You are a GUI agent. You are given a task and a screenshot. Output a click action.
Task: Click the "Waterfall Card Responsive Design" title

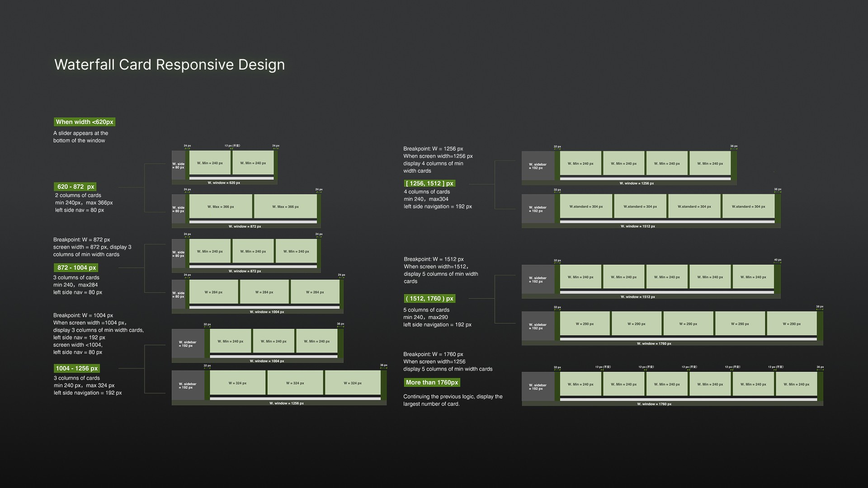pyautogui.click(x=170, y=65)
